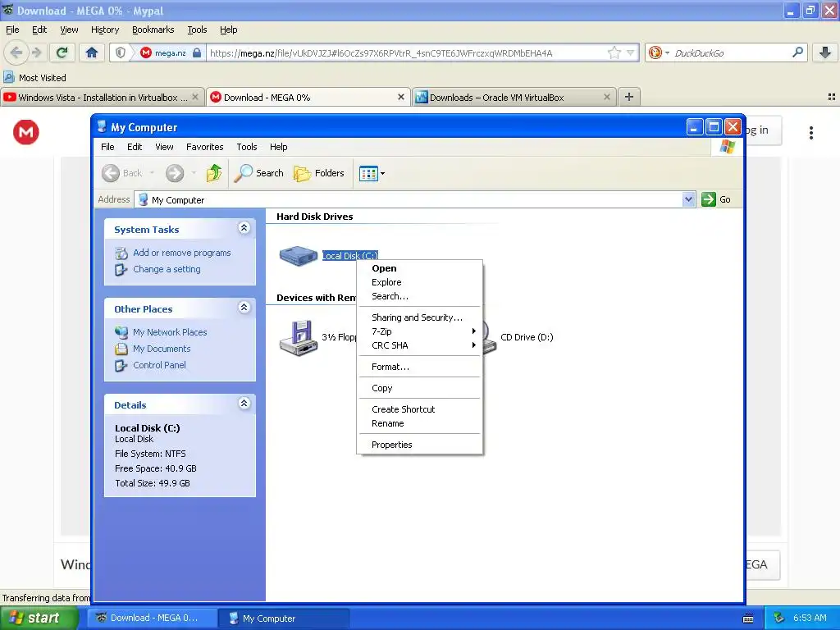Viewport: 840px width, 630px height.
Task: Choose Create Shortcut
Action: click(x=419, y=409)
